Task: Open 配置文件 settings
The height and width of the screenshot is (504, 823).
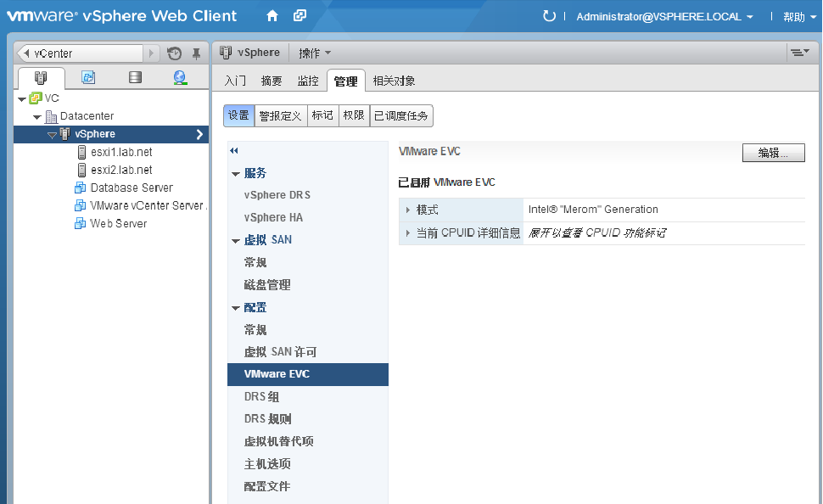Action: tap(267, 487)
